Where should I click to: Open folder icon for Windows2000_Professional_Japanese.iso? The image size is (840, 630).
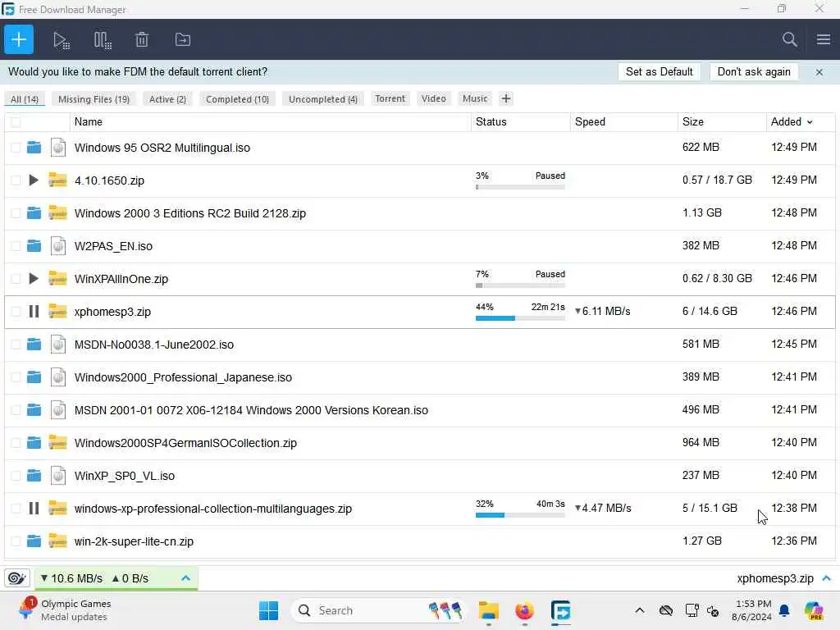34,377
